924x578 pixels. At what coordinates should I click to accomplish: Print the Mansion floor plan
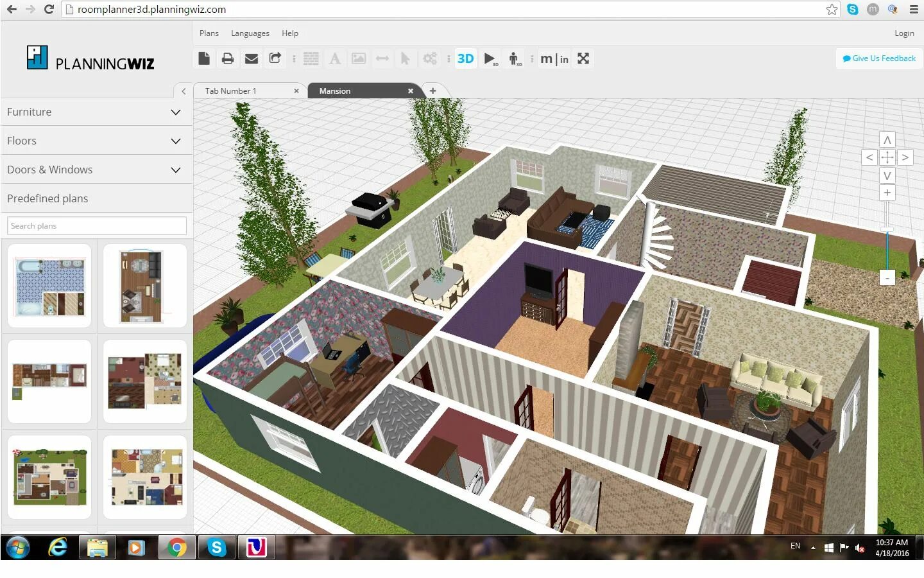click(x=228, y=58)
